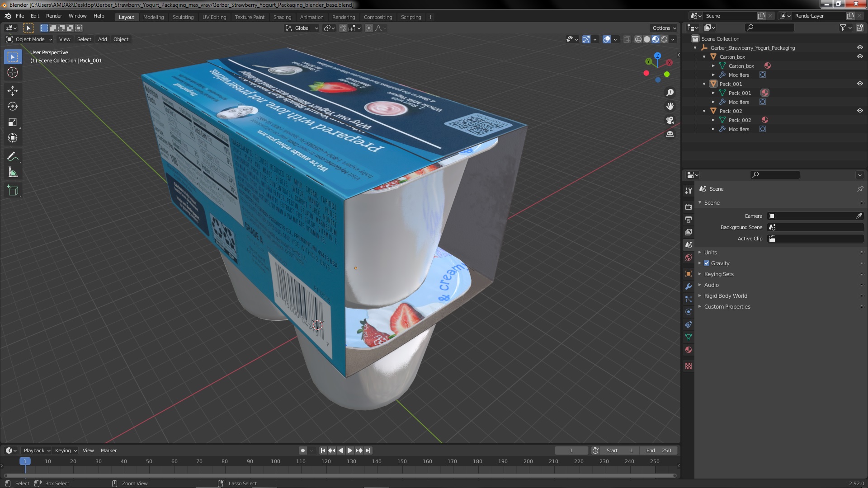The height and width of the screenshot is (488, 868).
Task: Select the Move tool
Action: (13, 91)
